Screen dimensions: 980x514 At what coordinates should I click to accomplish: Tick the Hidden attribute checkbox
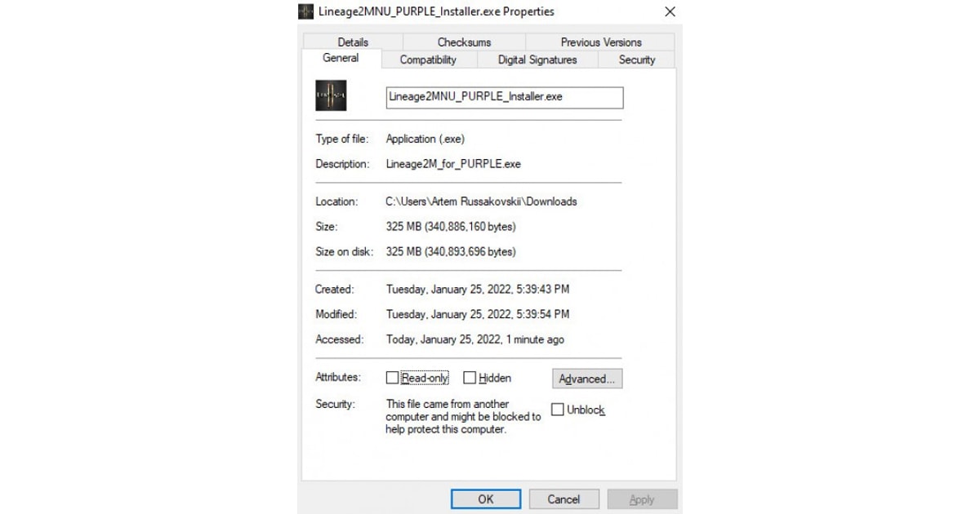coord(470,378)
